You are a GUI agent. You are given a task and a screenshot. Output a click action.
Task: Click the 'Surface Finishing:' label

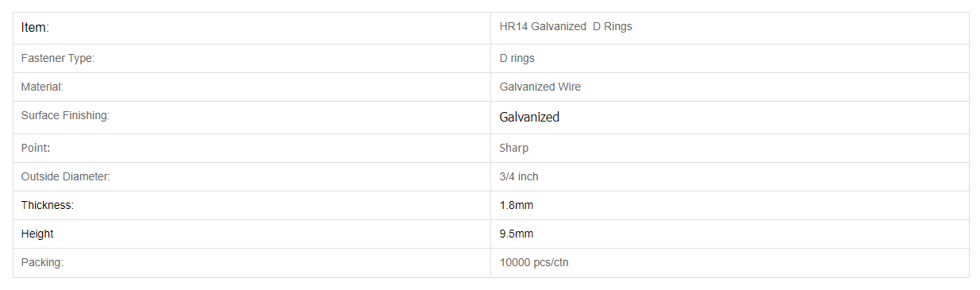click(x=65, y=115)
